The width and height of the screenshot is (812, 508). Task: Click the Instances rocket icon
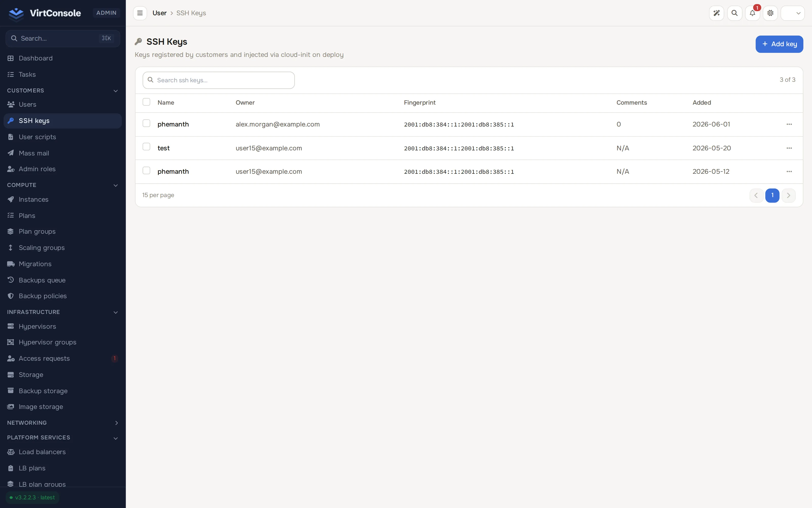coord(11,200)
